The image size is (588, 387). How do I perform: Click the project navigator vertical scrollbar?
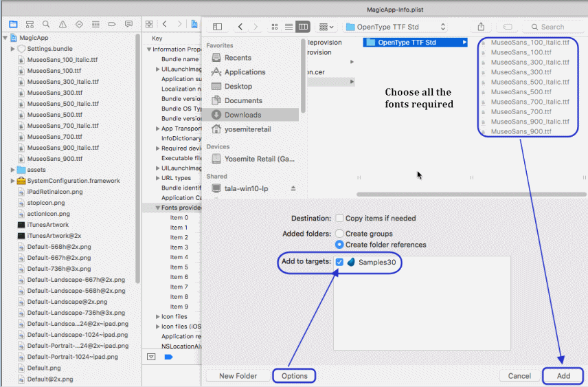137,158
